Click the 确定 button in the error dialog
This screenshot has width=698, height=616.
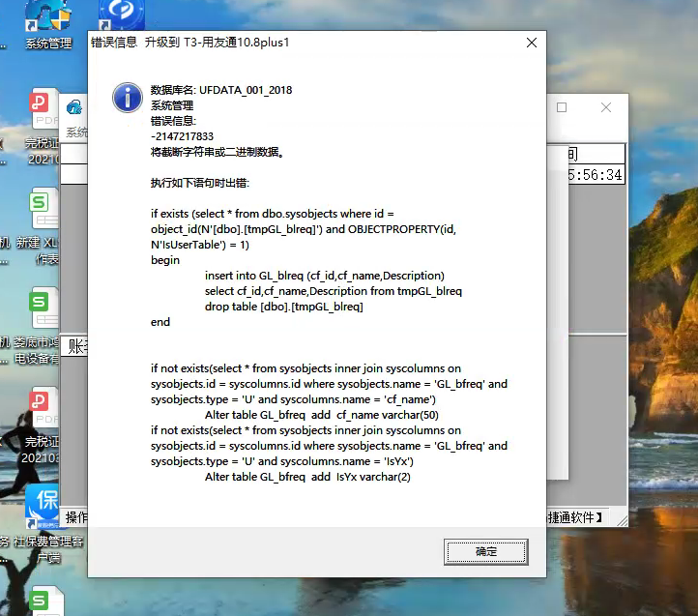[x=485, y=552]
